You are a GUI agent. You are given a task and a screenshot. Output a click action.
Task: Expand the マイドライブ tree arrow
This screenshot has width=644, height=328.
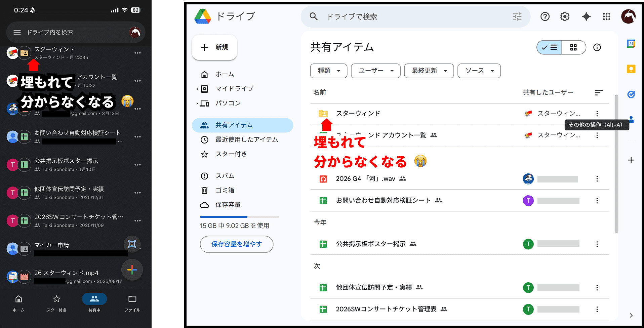tap(197, 89)
